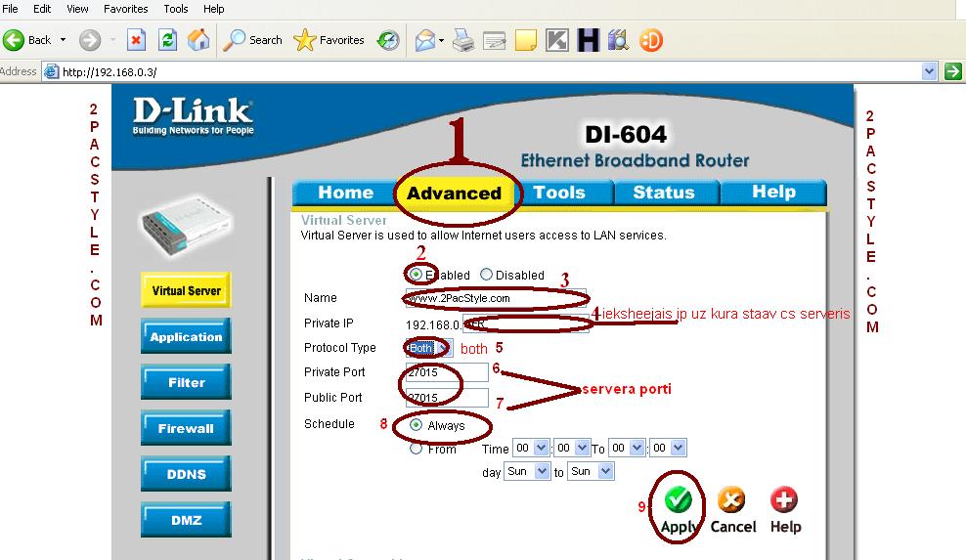The image size is (966, 560).
Task: Open the Tools menu in menu bar
Action: tap(176, 9)
